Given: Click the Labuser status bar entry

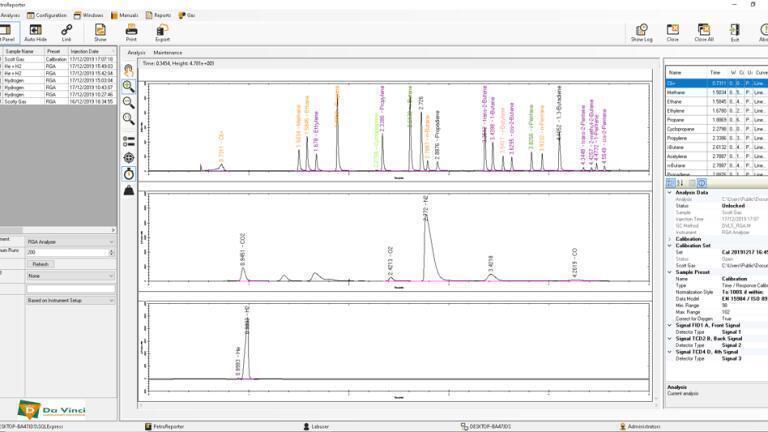Looking at the screenshot, I should click(x=316, y=427).
